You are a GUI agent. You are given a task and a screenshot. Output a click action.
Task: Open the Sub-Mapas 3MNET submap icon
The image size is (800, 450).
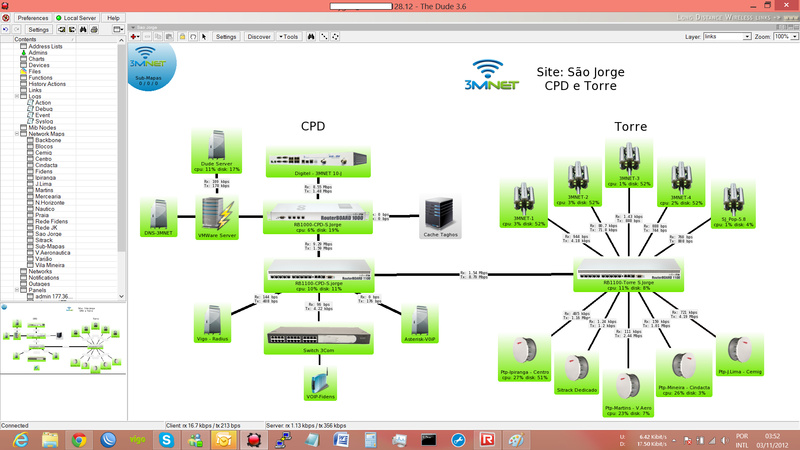point(149,66)
